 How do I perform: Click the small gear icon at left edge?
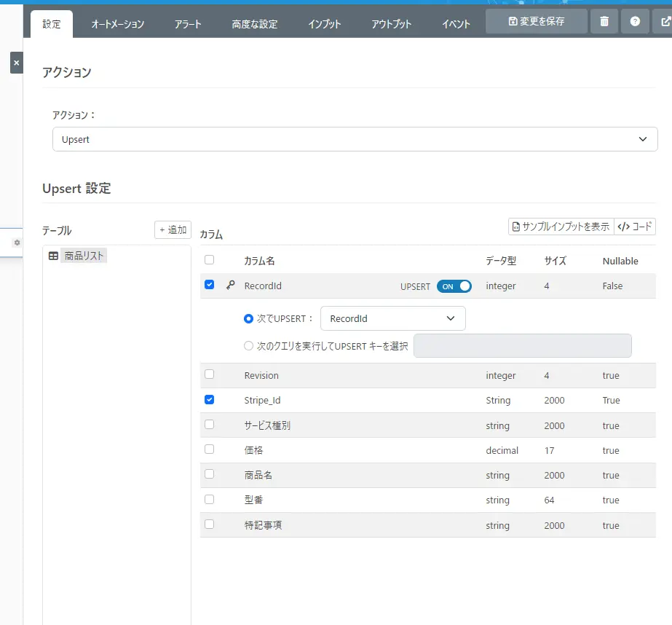(x=17, y=243)
